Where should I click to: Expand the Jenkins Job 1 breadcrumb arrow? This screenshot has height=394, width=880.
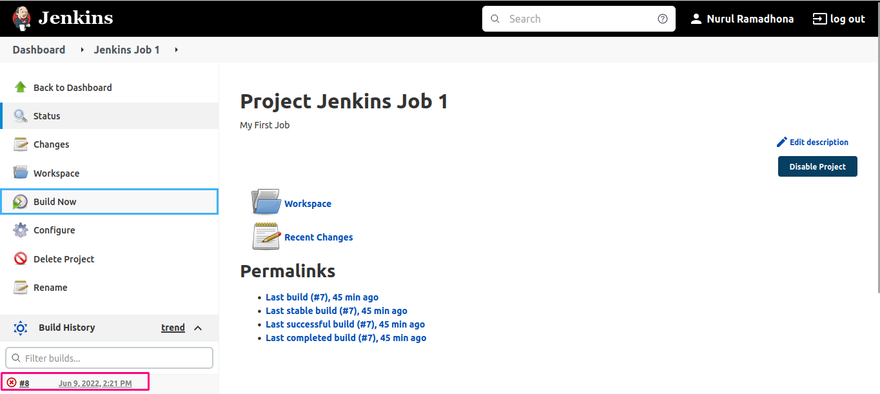pos(176,50)
